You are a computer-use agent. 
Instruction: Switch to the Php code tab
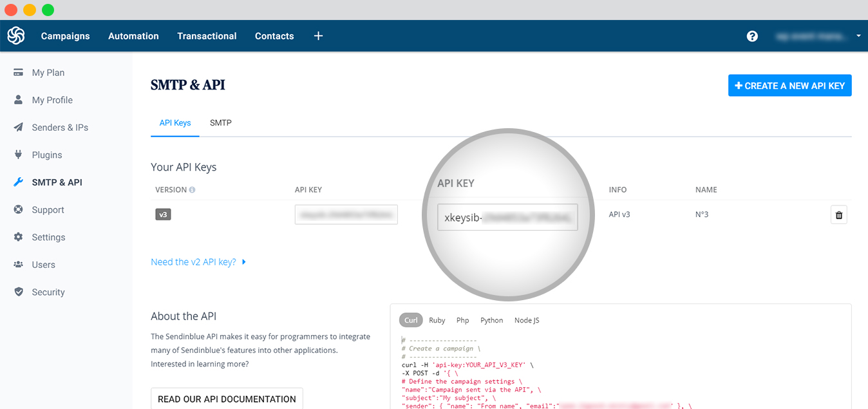[x=463, y=320]
